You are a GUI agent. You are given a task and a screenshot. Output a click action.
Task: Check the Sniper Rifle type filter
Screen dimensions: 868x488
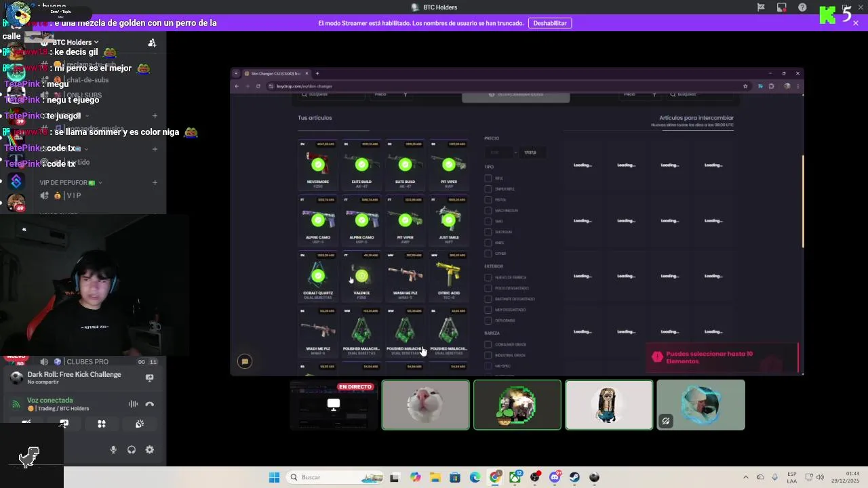488,189
